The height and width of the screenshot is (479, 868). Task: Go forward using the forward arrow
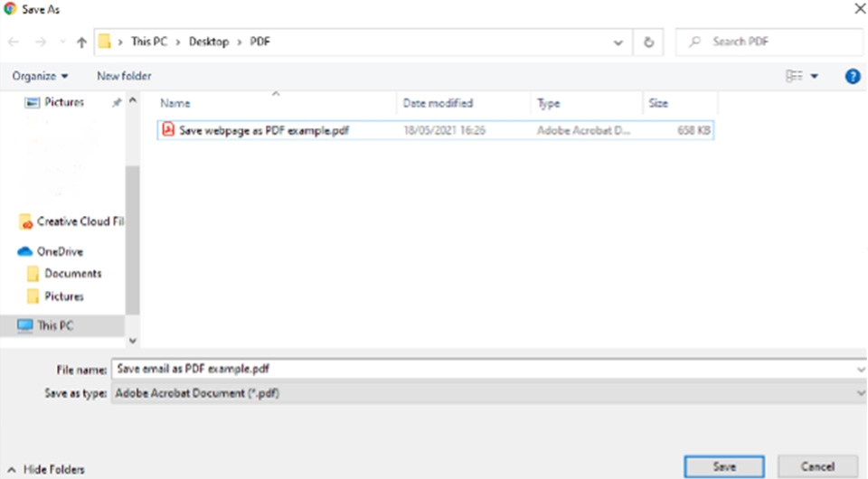[x=41, y=42]
